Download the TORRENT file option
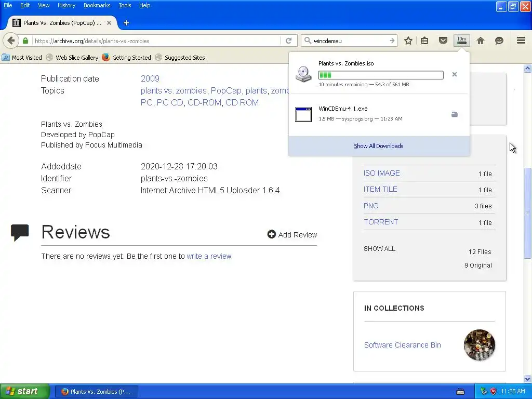 (381, 222)
